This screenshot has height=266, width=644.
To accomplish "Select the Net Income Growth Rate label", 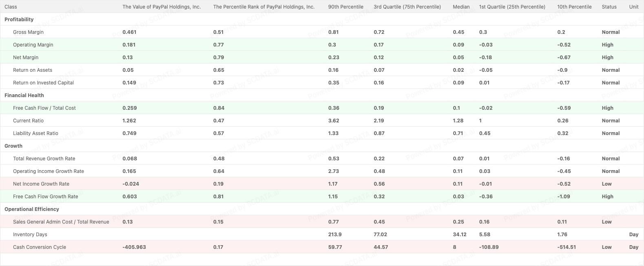I will (41, 184).
